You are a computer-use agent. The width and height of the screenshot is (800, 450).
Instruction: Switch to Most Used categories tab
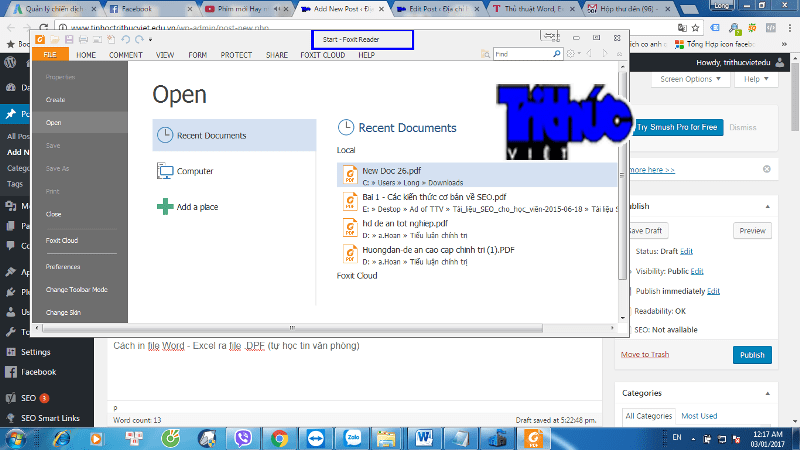tap(699, 416)
